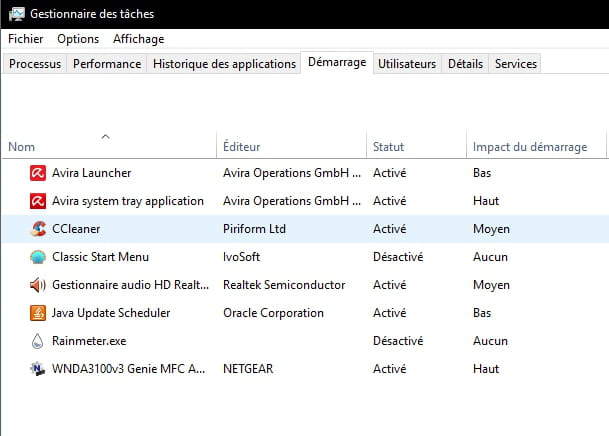Image resolution: width=609 pixels, height=436 pixels.
Task: Click the Realtek audio speaker icon
Action: click(x=38, y=285)
